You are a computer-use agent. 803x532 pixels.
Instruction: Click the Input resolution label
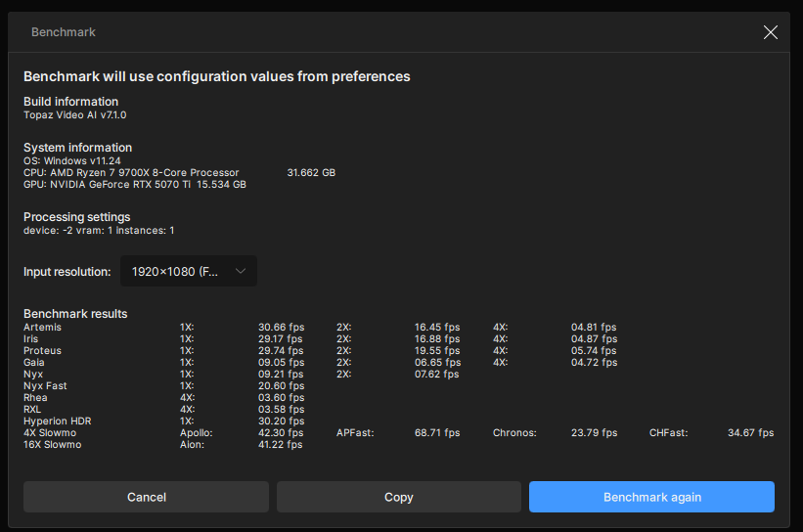[x=67, y=272]
